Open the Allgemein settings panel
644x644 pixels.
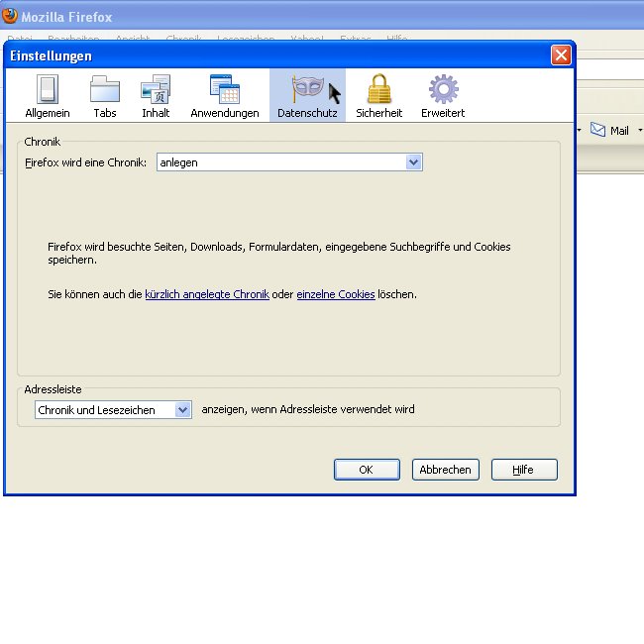(x=48, y=96)
